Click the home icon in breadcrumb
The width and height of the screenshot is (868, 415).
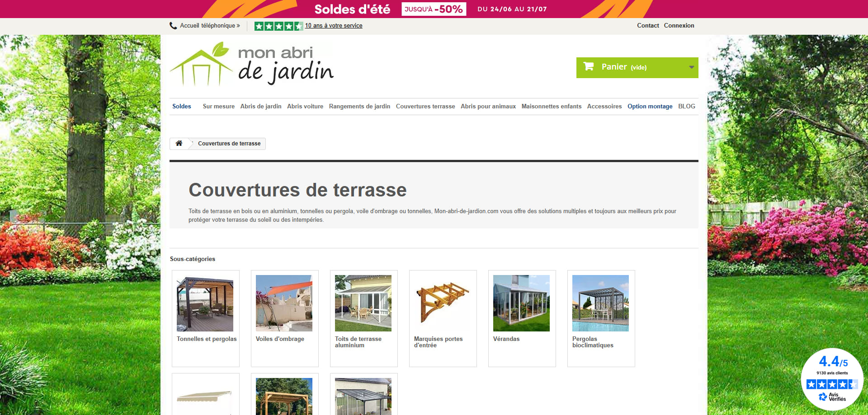179,143
